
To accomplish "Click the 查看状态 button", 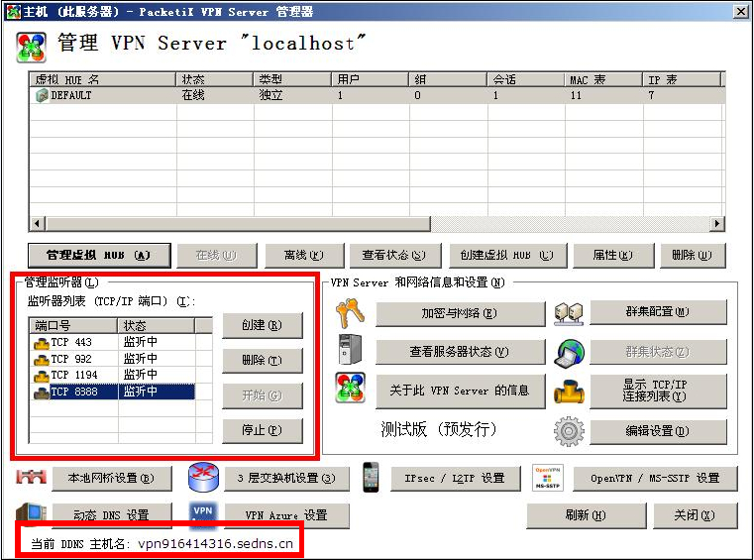I will pos(394,255).
